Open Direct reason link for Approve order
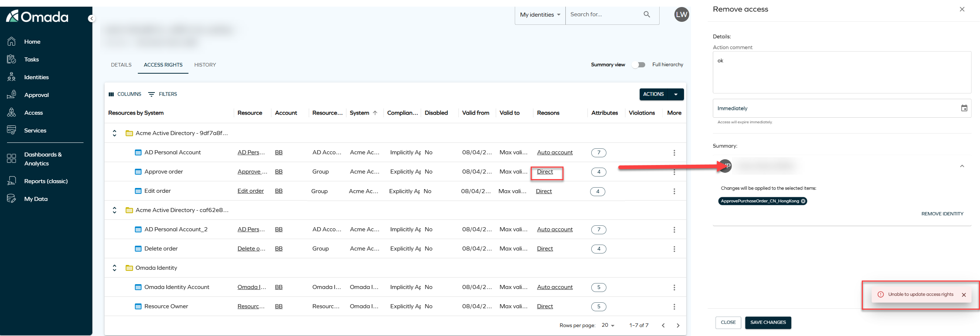Screen dimensions: 980x336 pos(545,171)
